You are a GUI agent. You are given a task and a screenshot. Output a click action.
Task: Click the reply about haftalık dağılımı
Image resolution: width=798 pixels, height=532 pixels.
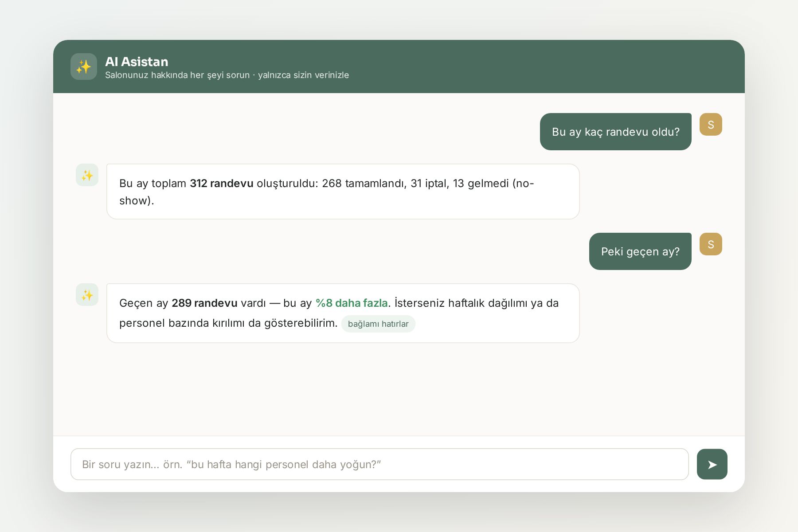point(343,313)
